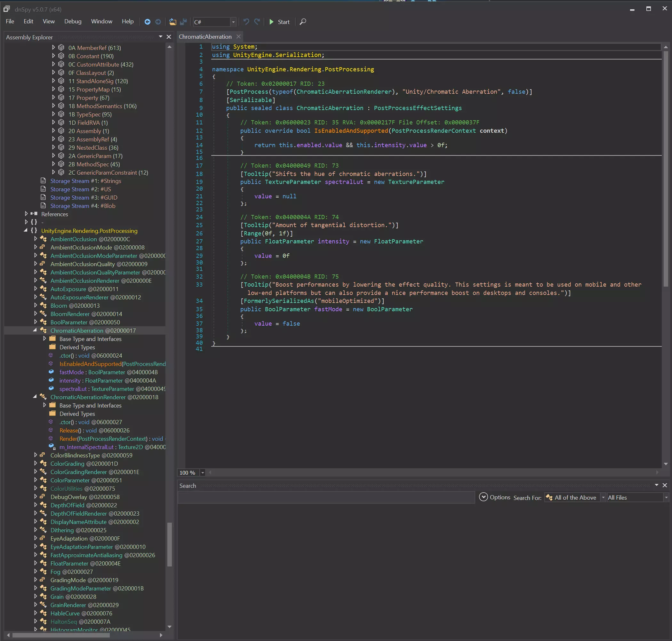Click the Undo toolbar icon
The height and width of the screenshot is (641, 672).
pos(246,22)
